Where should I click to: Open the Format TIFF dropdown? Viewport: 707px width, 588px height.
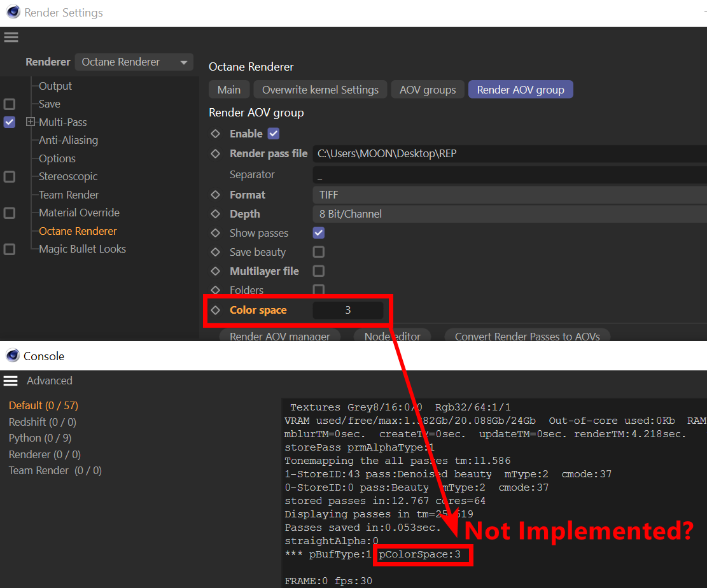click(x=510, y=195)
